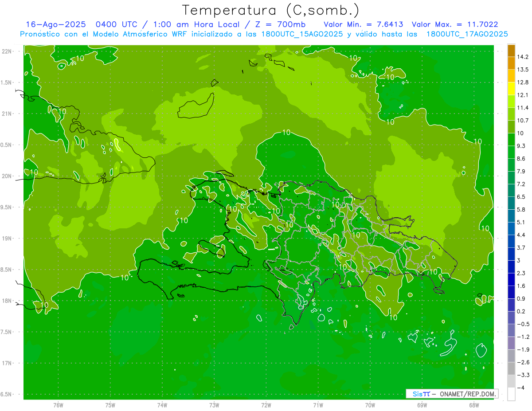Click the 7.9 colorbar label
Viewport: 532px width, 411px height.
[521, 172]
